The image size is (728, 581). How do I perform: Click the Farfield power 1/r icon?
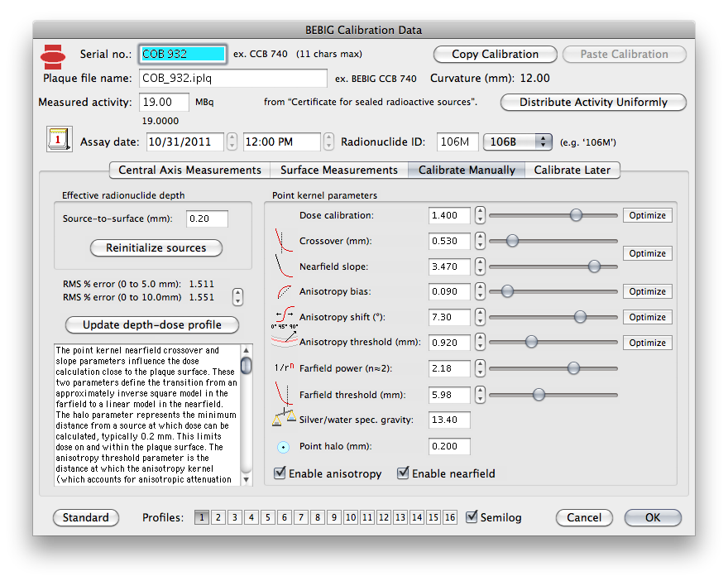(284, 367)
